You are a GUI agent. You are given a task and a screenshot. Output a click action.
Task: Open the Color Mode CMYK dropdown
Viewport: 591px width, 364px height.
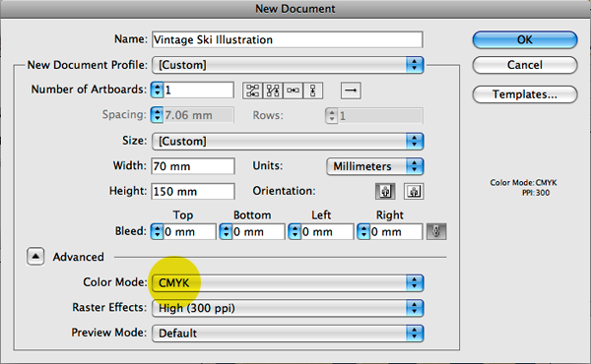click(288, 282)
